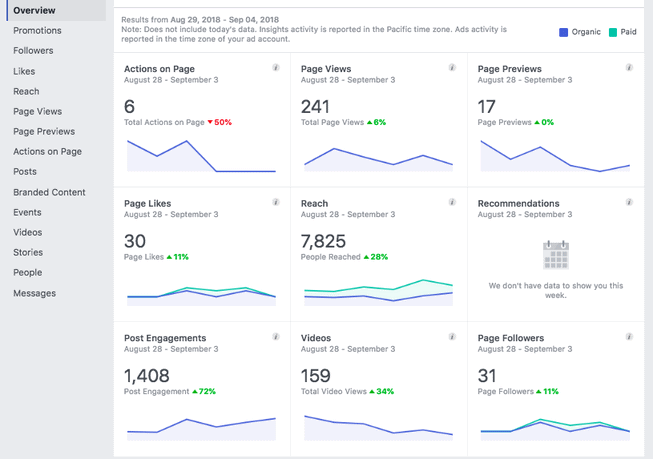Click info icon on Page Likes card
Viewport: 653px width, 459px height.
pos(276,202)
